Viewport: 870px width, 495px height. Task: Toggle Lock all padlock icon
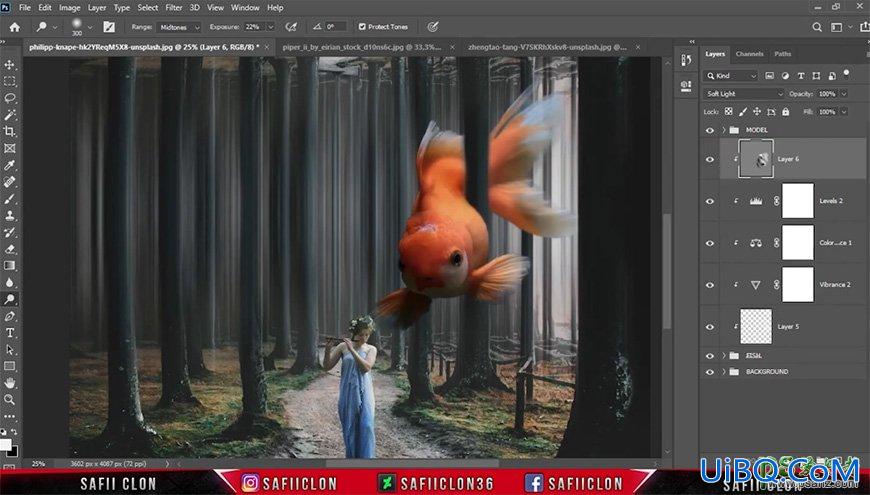[785, 112]
